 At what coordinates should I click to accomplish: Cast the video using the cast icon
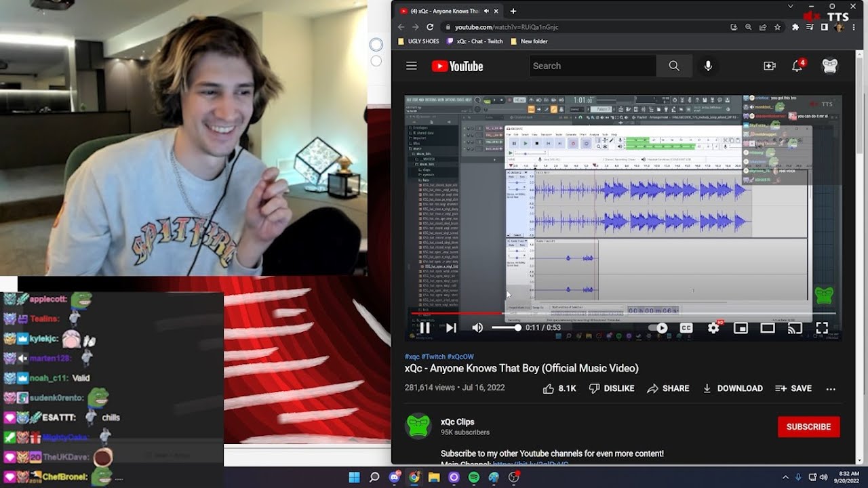[795, 328]
